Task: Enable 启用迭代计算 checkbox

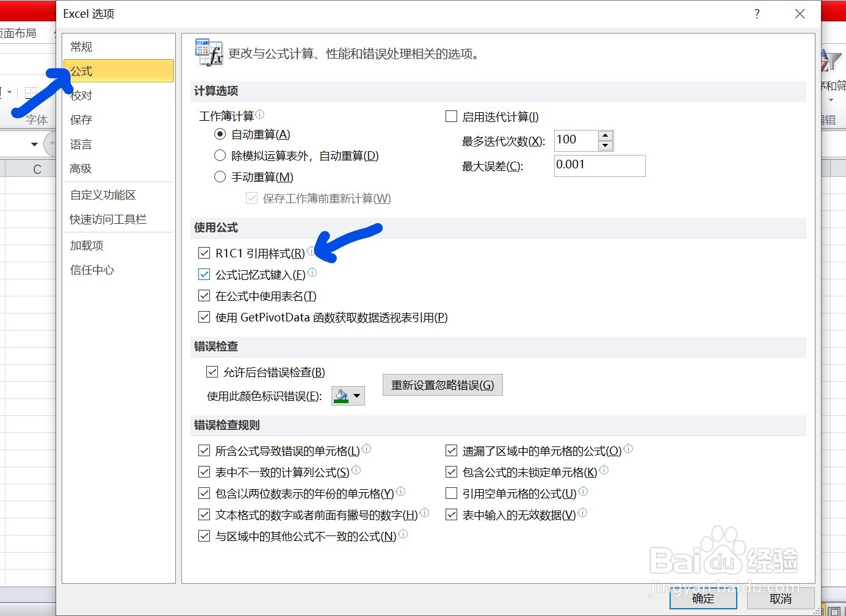Action: coord(451,116)
